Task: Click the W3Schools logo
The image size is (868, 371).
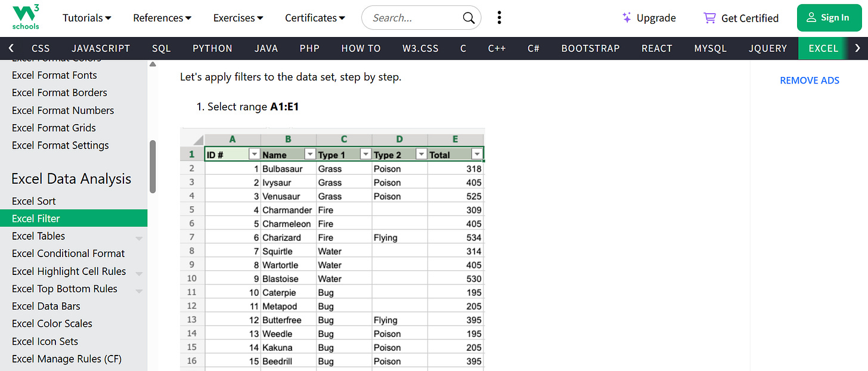Action: point(26,18)
